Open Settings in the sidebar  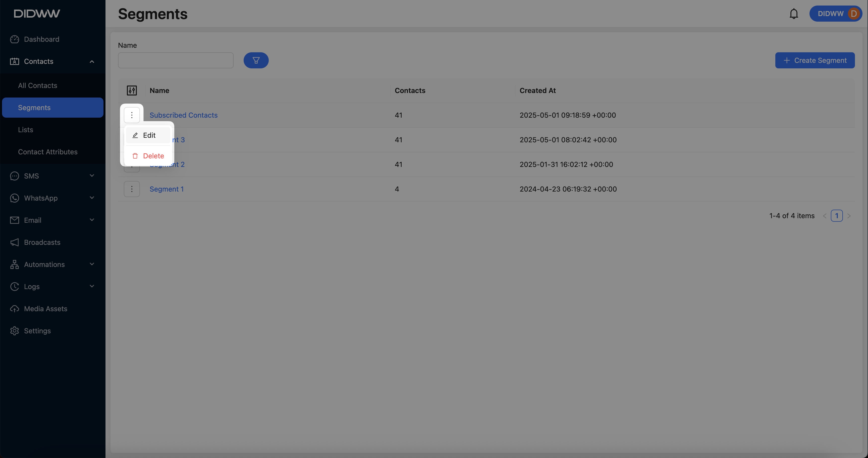pos(52,331)
